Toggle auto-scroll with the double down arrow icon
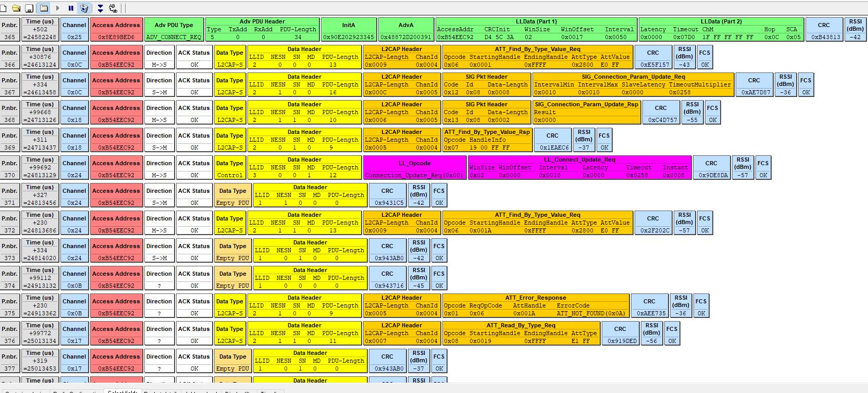The image size is (868, 393). [x=100, y=8]
